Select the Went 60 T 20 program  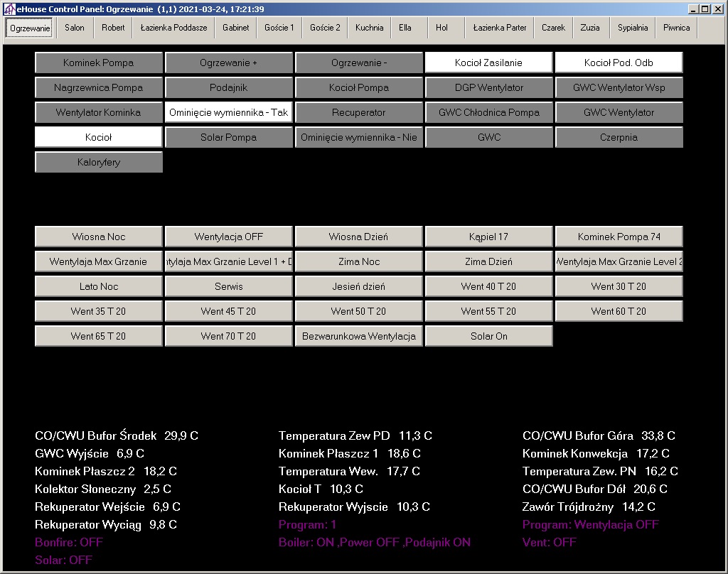[x=619, y=311]
